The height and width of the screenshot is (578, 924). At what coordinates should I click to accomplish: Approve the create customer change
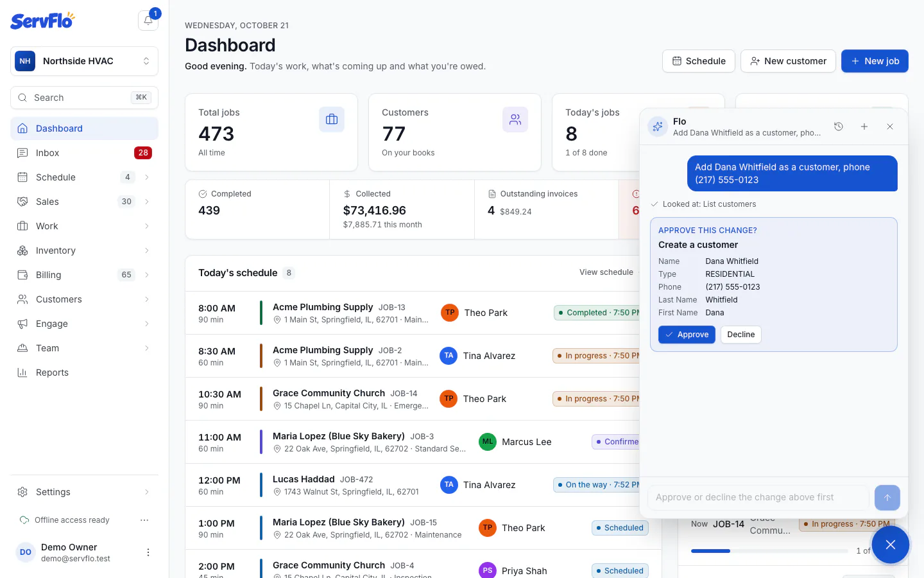pyautogui.click(x=687, y=335)
